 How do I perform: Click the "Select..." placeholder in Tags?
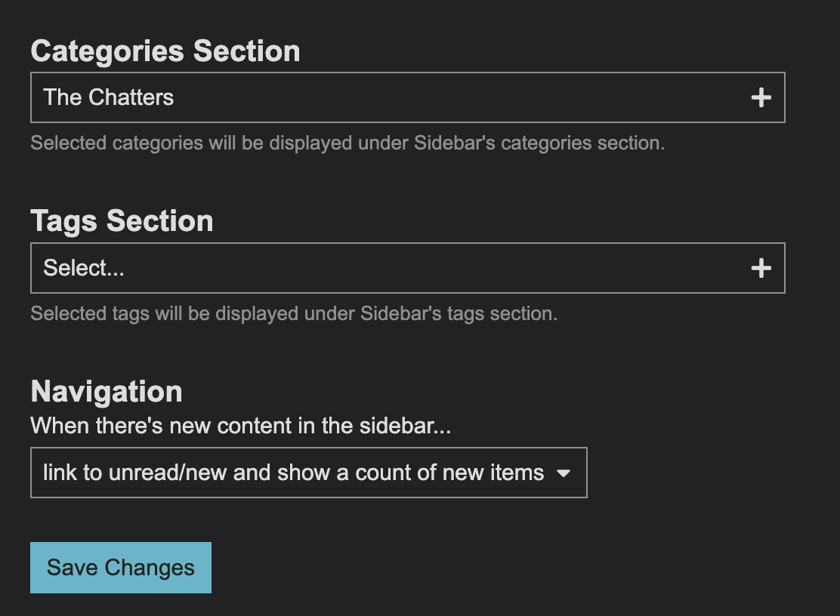[84, 268]
